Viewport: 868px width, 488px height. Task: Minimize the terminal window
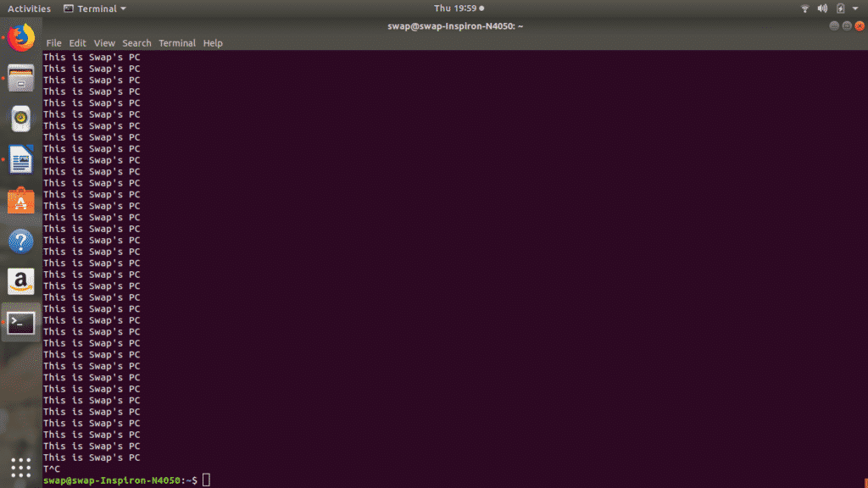tap(834, 26)
